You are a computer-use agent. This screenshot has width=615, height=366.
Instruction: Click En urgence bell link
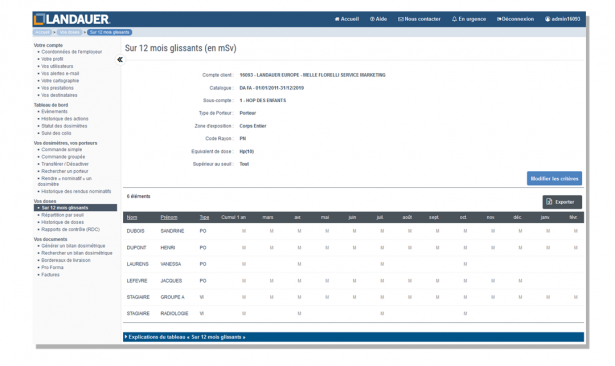(469, 19)
